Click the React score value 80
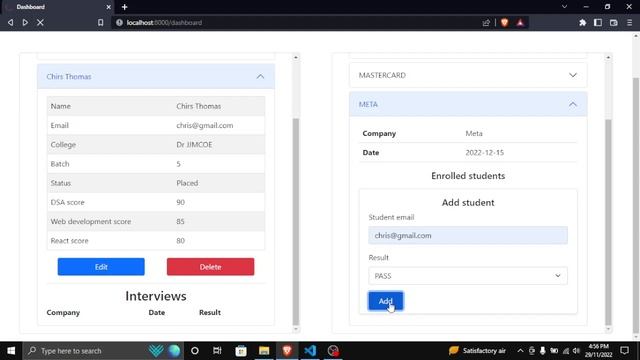 pyautogui.click(x=180, y=240)
